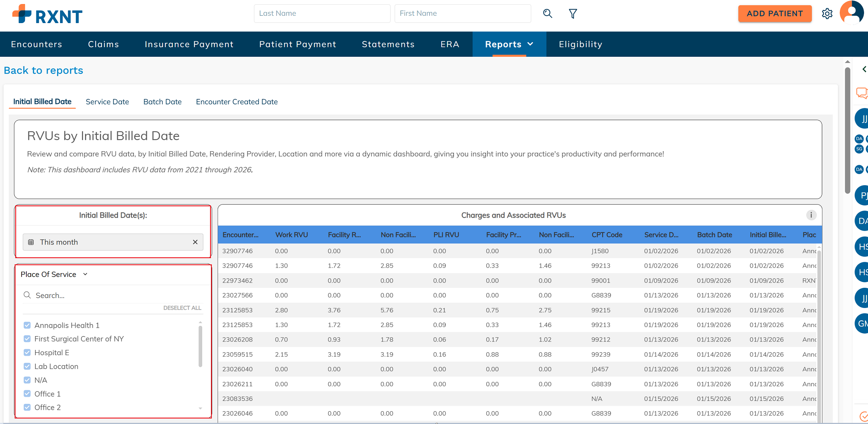Clear the This month date filter
The height and width of the screenshot is (424, 868).
[195, 242]
